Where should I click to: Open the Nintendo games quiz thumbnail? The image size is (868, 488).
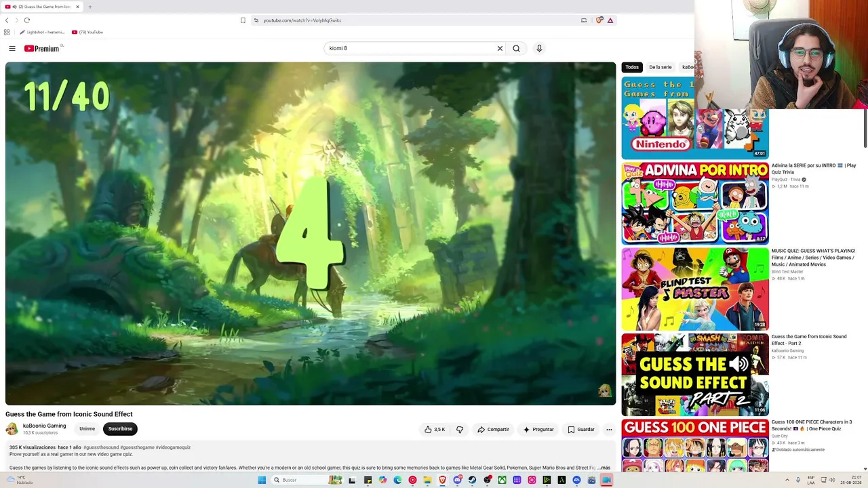coord(695,118)
